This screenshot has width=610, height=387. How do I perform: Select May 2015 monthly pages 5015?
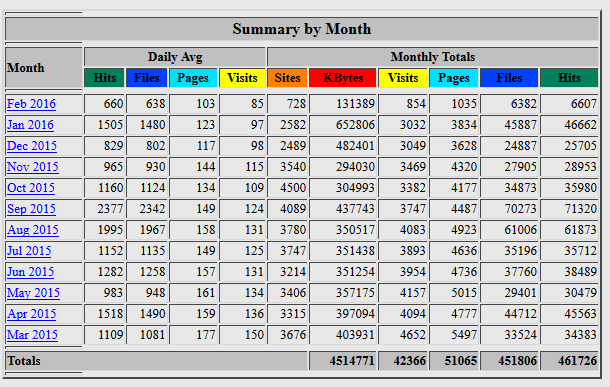click(464, 293)
